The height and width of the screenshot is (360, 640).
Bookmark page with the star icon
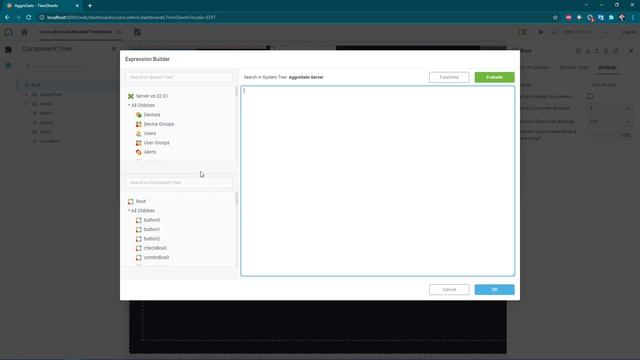pos(555,18)
